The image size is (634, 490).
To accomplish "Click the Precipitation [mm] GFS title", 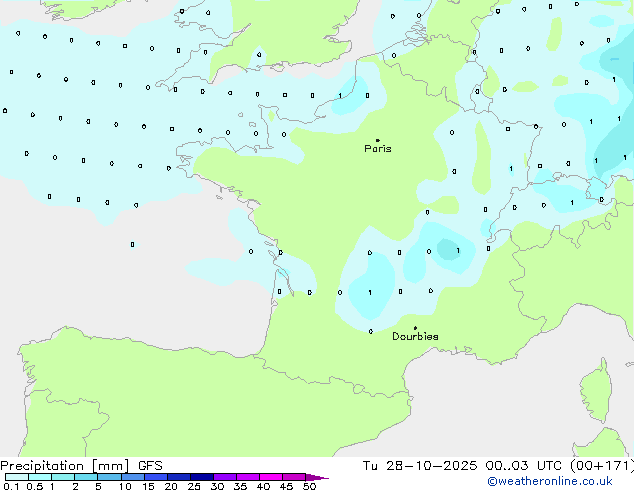I will (x=81, y=466).
